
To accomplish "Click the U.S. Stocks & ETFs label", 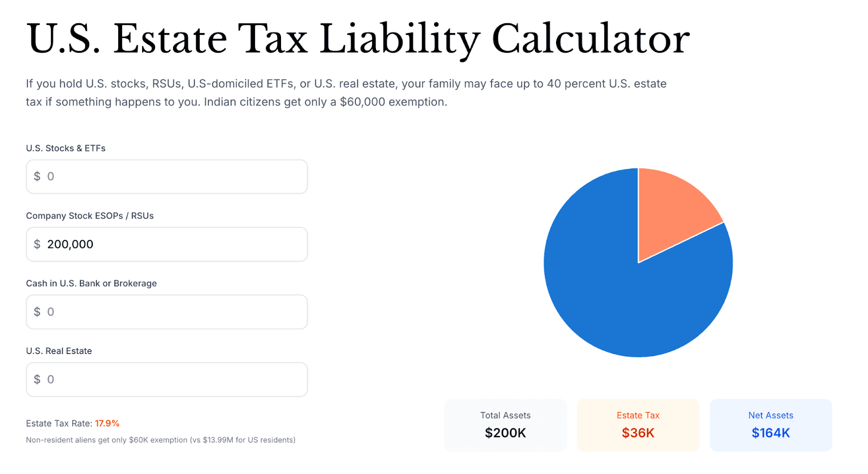I will point(66,148).
